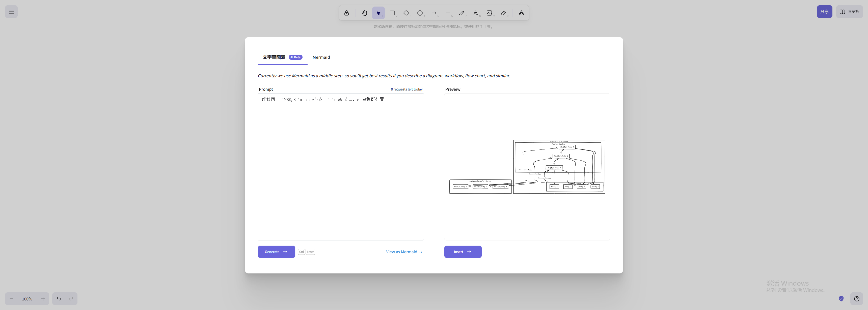Click the Generate button
Viewport: 868px width, 310px height.
click(x=276, y=252)
